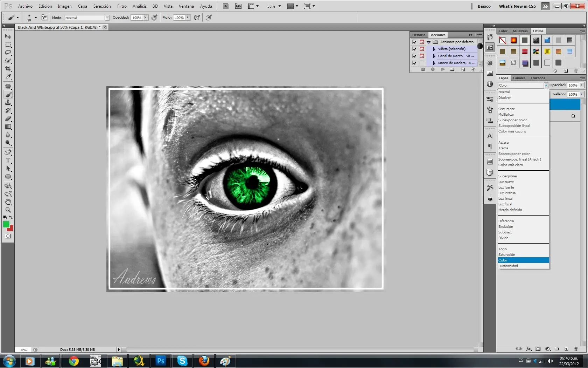The width and height of the screenshot is (588, 368).
Task: Select the Zoom tool
Action: 8,210
